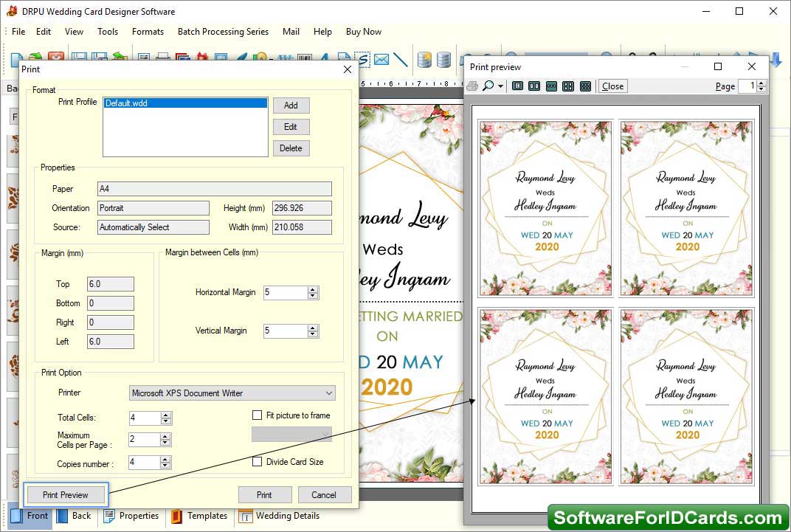Increase Copies number value
This screenshot has height=532, width=791.
pos(165,460)
